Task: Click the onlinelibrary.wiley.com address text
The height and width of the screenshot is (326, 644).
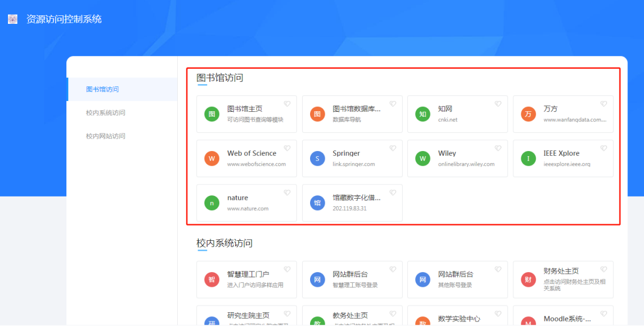Action: coord(466,164)
